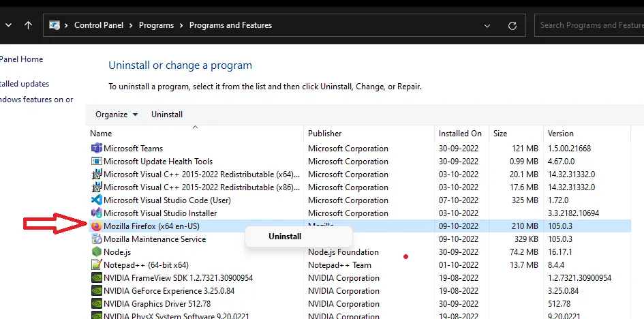Screen dimensions: 644x319
Task: Open Turn Windows features on or off link
Action: pos(36,100)
